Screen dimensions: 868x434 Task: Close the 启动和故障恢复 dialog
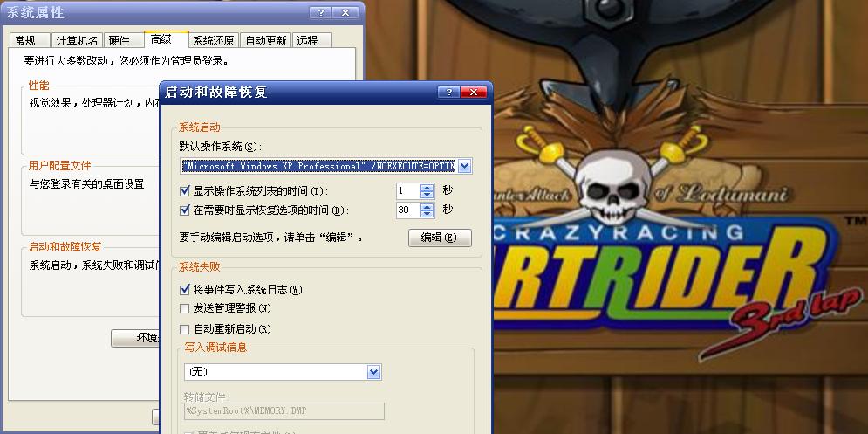[474, 93]
